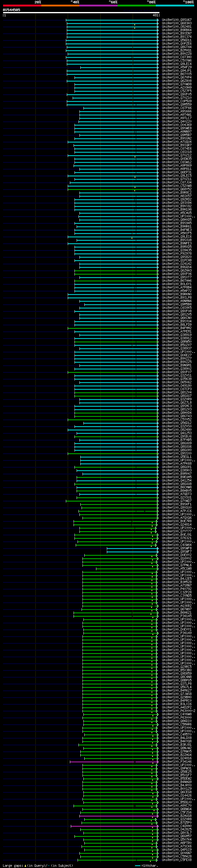Click the white query sequence bar
Viewport: 197px width, 868px height.
[81, 12]
